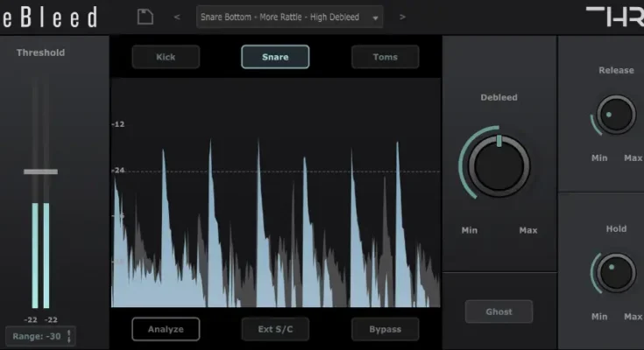Click the waveform display at the -24 line
The height and width of the screenshot is (350, 644).
point(276,171)
